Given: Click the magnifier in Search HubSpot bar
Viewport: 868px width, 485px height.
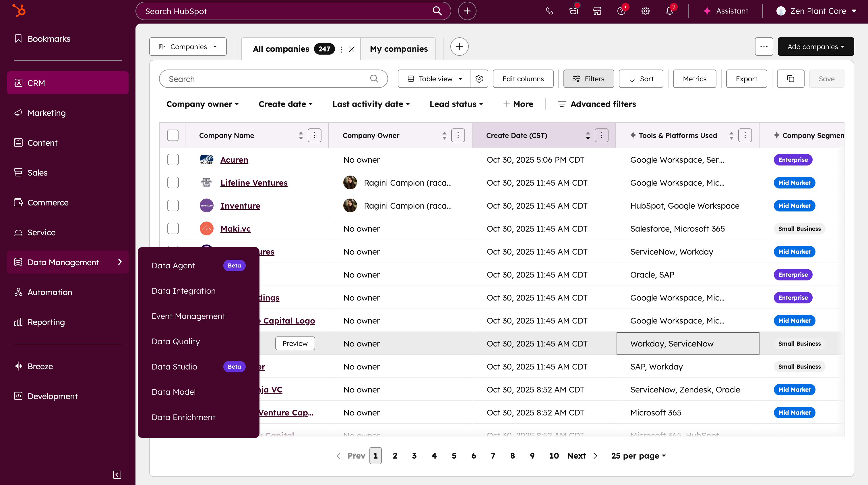Looking at the screenshot, I should point(437,11).
